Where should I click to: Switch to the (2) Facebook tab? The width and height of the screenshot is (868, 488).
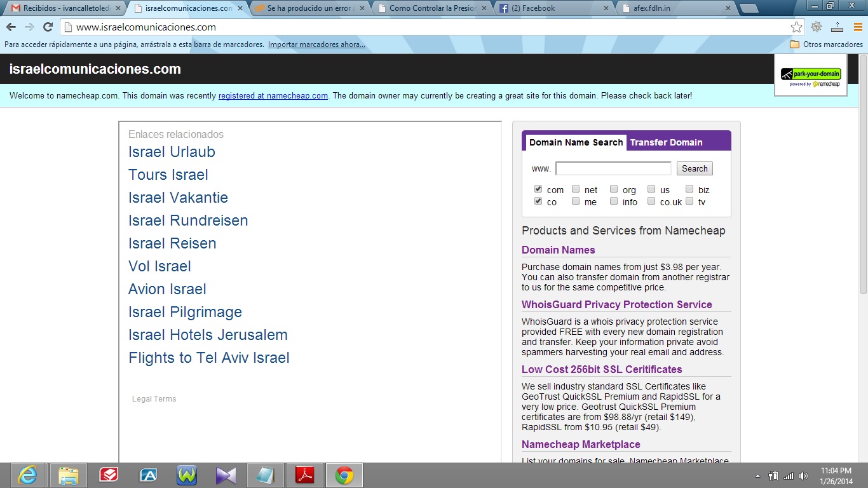(x=553, y=8)
